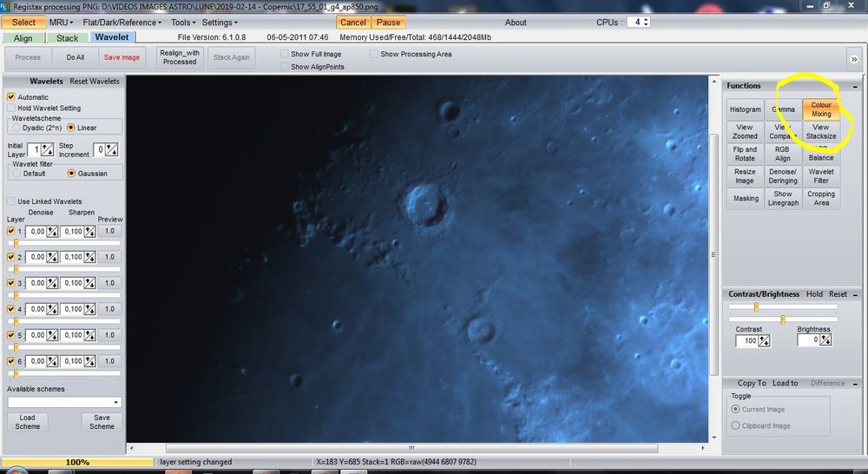Image resolution: width=868 pixels, height=474 pixels.
Task: Open the Masking function
Action: point(745,198)
